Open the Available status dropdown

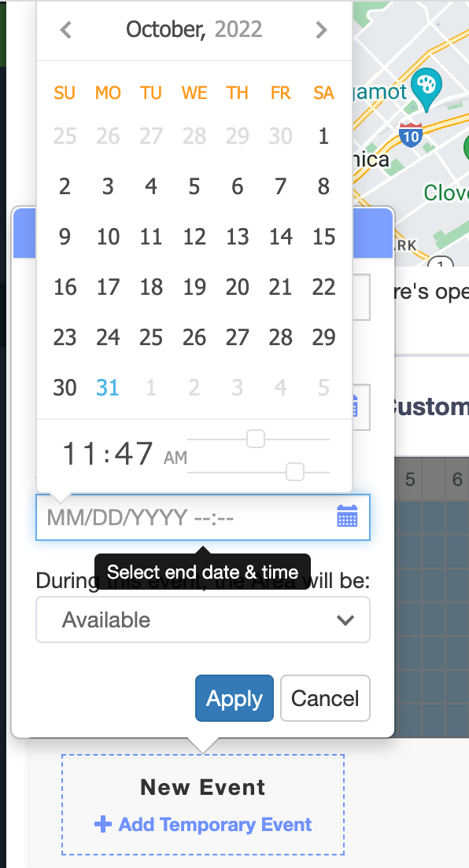pos(203,620)
